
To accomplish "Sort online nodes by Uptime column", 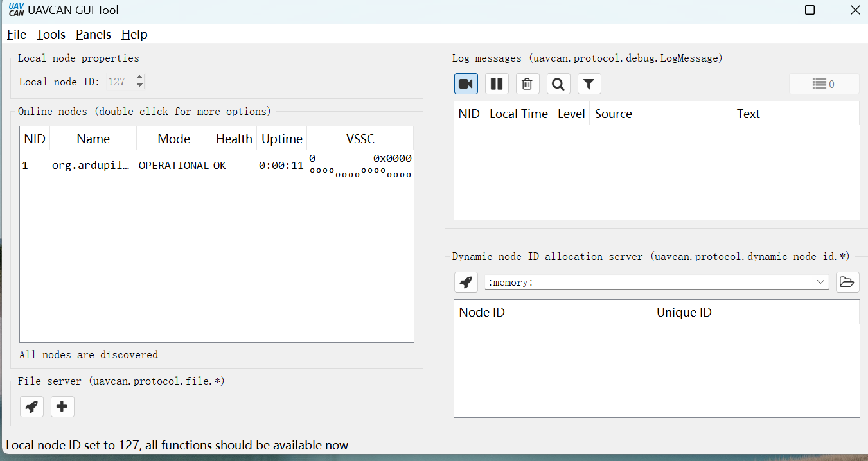I will [281, 139].
